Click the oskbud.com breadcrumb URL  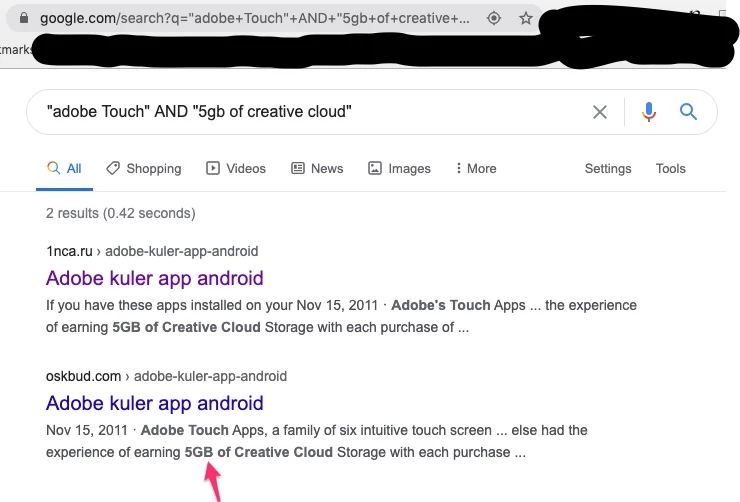[166, 376]
